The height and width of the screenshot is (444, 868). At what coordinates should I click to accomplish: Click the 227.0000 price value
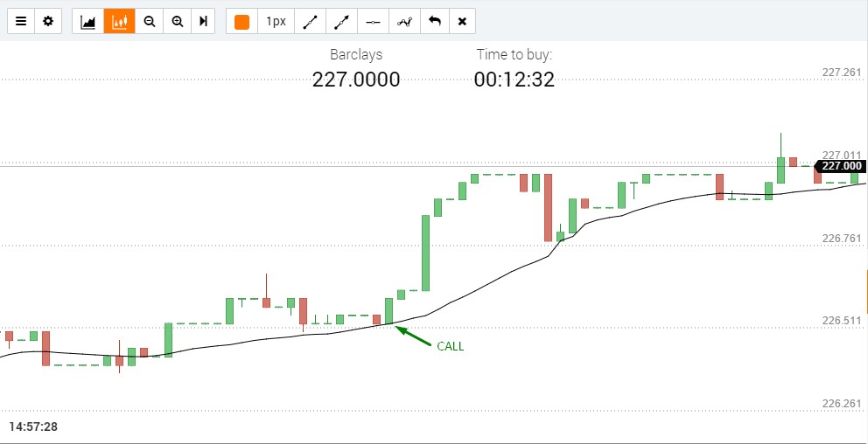356,79
